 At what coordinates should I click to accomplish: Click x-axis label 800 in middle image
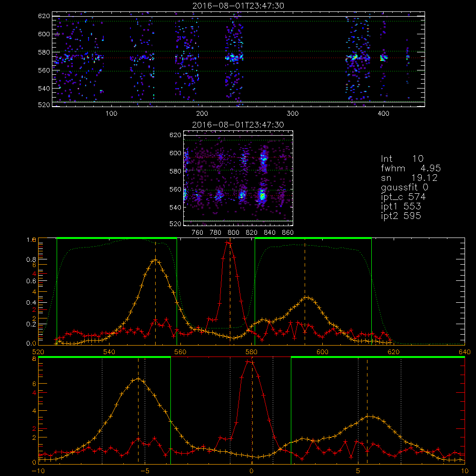tap(233, 233)
